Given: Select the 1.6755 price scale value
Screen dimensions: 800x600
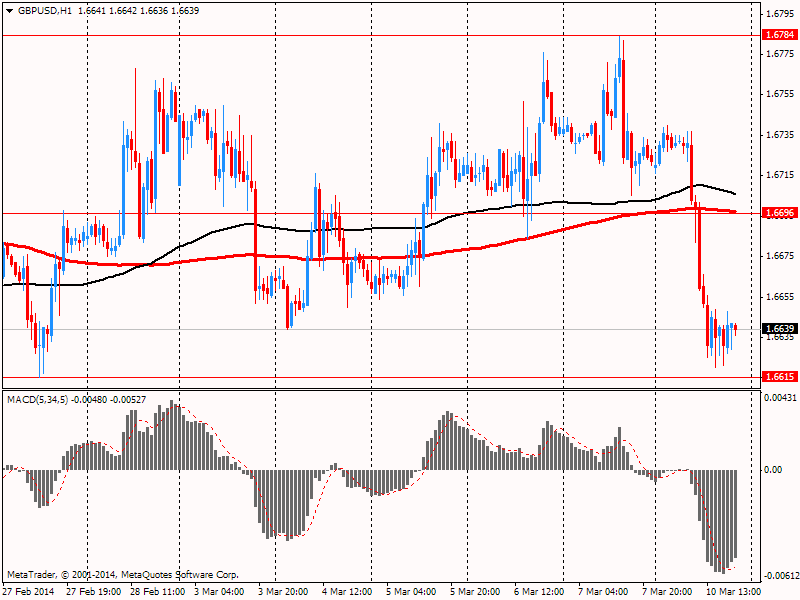Looking at the screenshot, I should (x=780, y=94).
